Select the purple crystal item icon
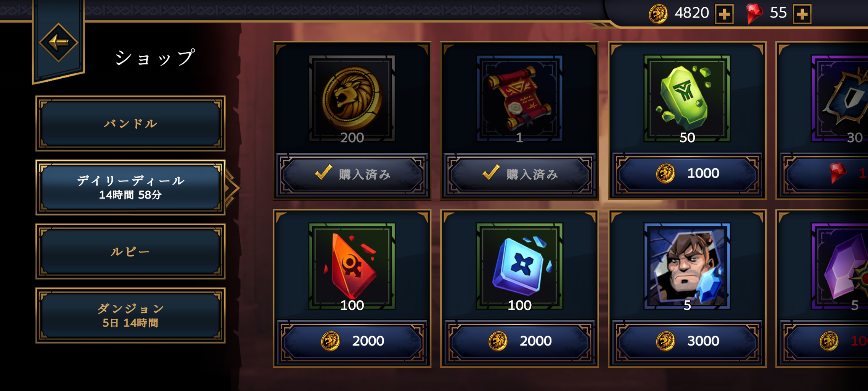 tap(840, 266)
